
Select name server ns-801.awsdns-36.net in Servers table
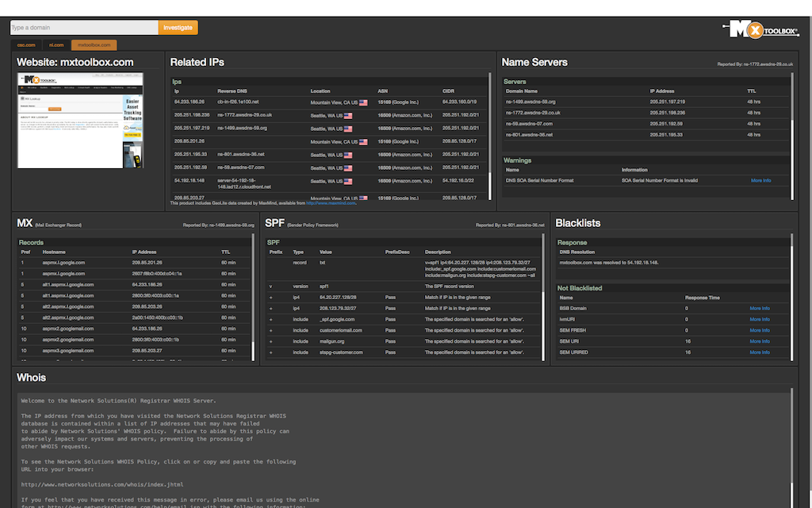pyautogui.click(x=529, y=135)
